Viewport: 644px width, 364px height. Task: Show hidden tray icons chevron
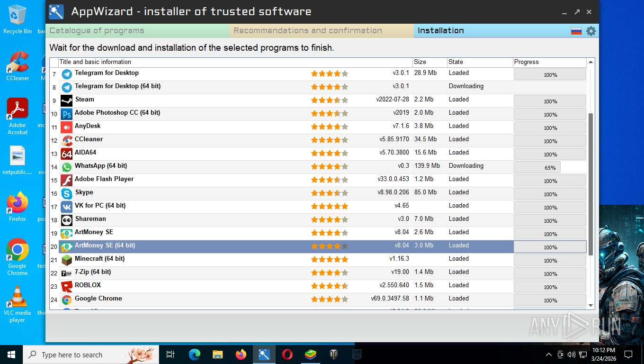549,355
